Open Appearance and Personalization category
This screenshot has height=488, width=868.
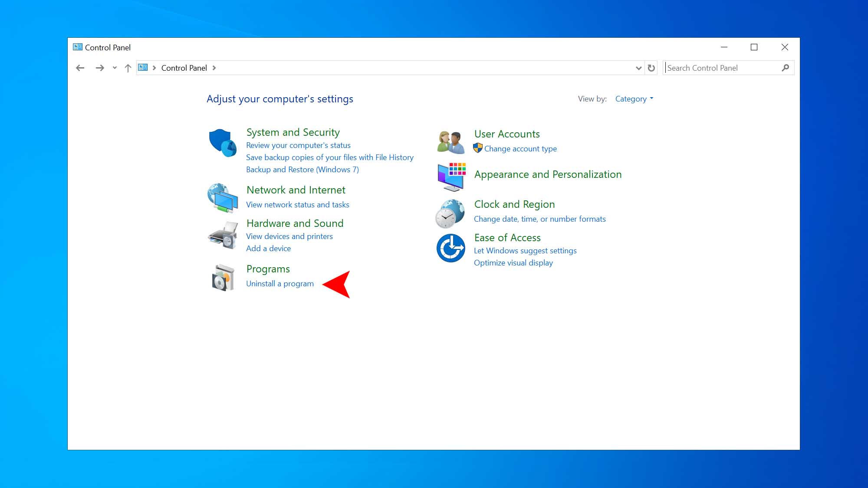548,174
